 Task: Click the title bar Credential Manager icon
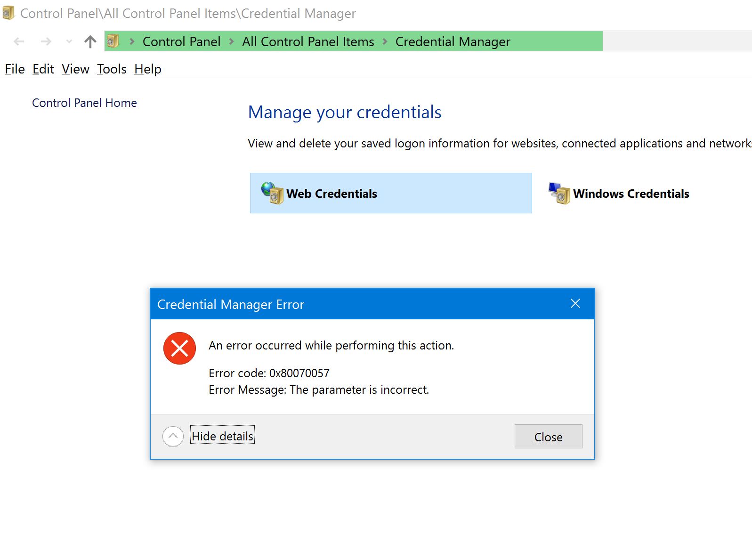point(8,13)
